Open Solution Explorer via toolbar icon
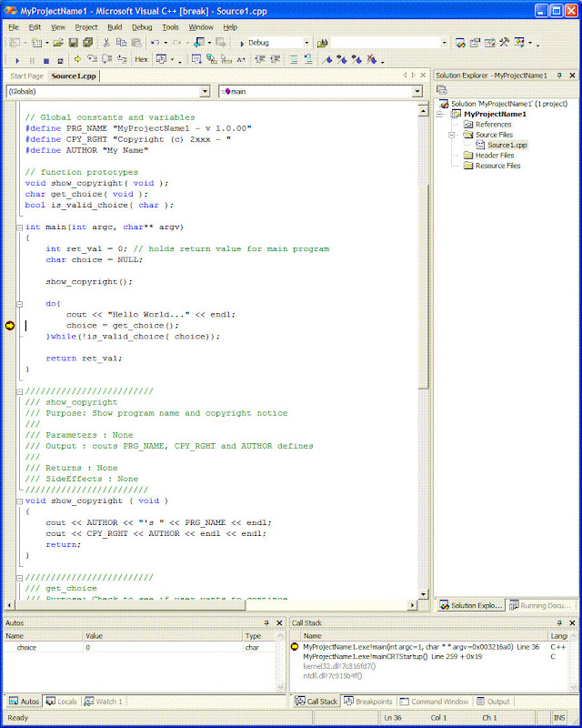The width and height of the screenshot is (582, 728). pyautogui.click(x=460, y=43)
